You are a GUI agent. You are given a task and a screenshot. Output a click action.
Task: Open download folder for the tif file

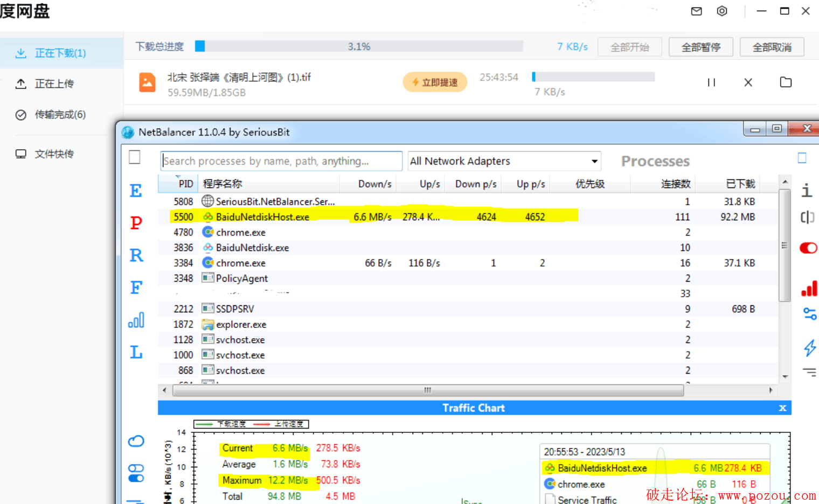pos(786,82)
